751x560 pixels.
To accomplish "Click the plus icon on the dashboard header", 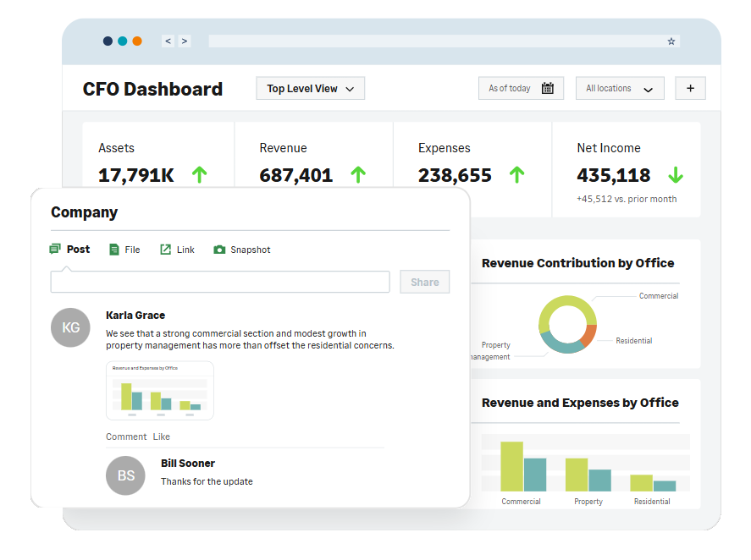I will click(690, 88).
